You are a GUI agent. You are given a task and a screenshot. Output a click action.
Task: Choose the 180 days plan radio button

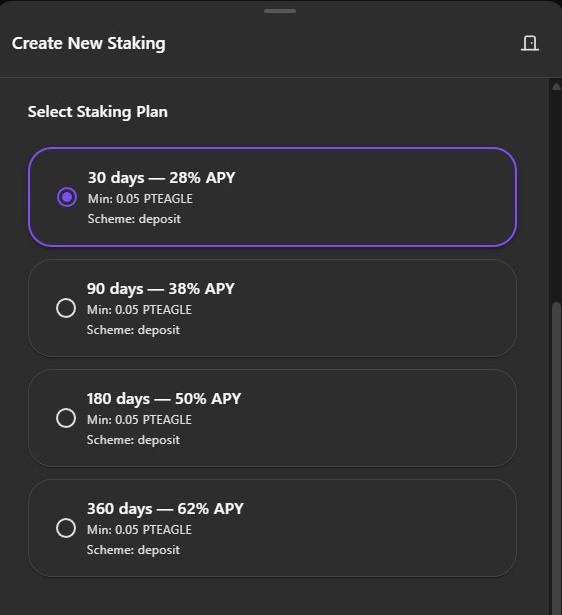point(66,418)
